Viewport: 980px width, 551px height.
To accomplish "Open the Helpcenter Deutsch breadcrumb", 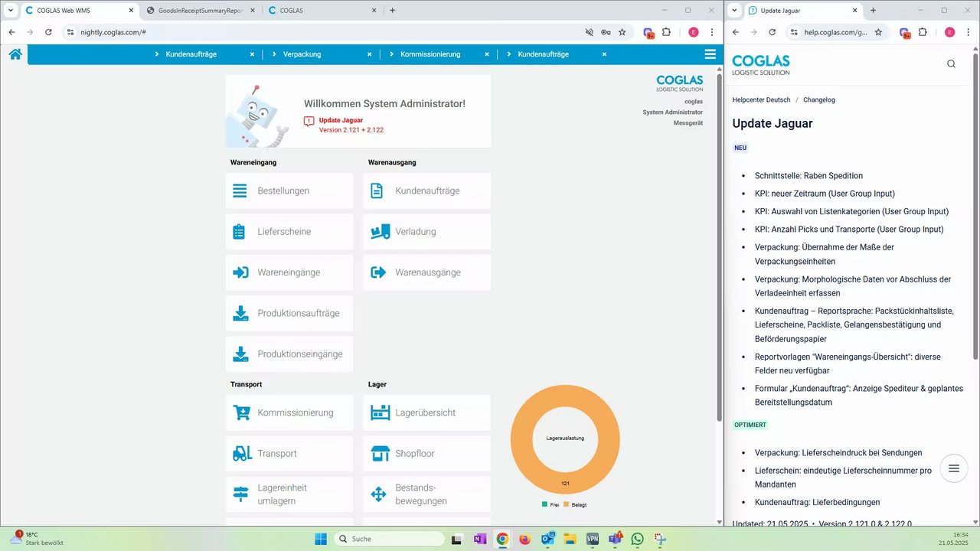I will pyautogui.click(x=761, y=99).
